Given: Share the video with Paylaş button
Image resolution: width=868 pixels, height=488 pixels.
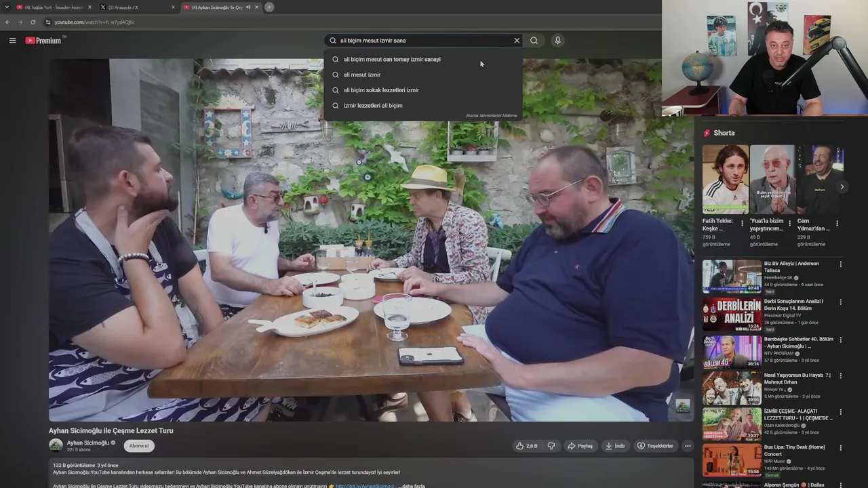Looking at the screenshot, I should (x=580, y=446).
